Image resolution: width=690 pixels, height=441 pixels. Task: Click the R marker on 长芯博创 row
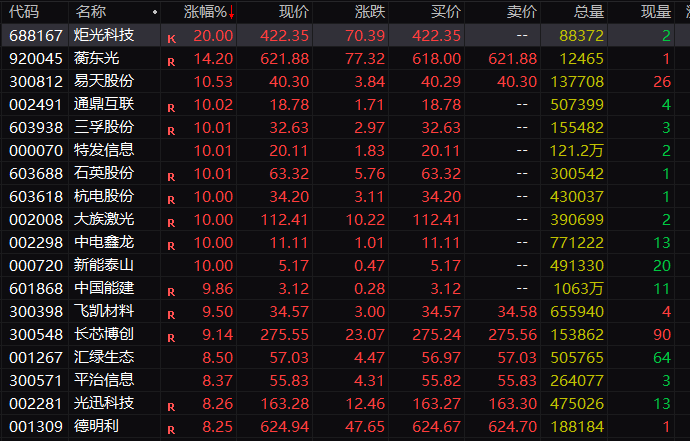171,338
